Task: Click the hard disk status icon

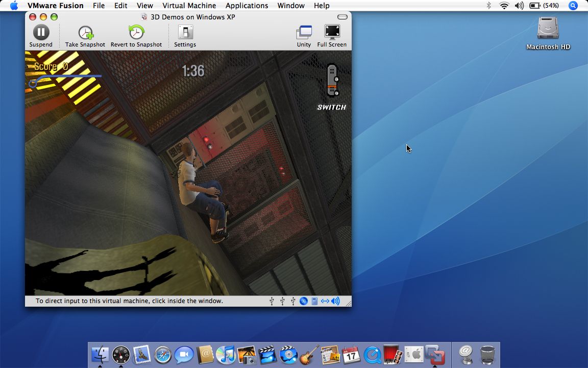Action: 314,301
